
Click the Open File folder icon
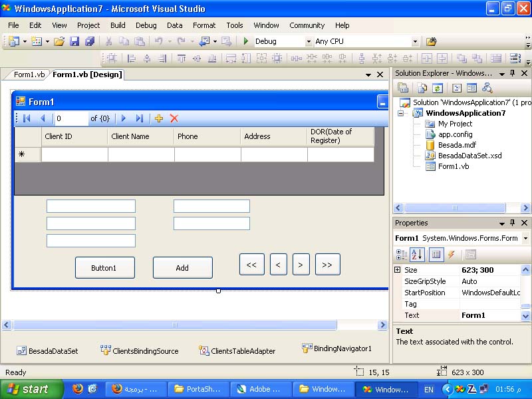point(59,41)
